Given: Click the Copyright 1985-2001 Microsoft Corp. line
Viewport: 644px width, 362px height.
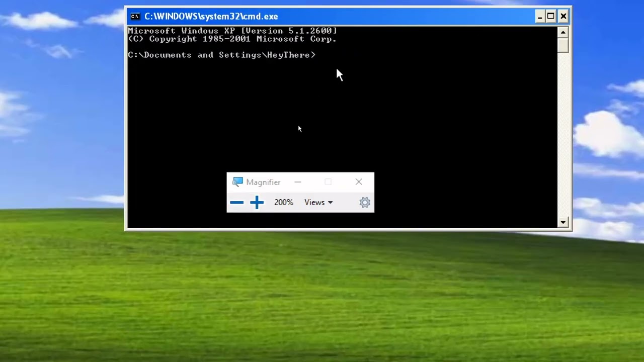Looking at the screenshot, I should (x=232, y=39).
